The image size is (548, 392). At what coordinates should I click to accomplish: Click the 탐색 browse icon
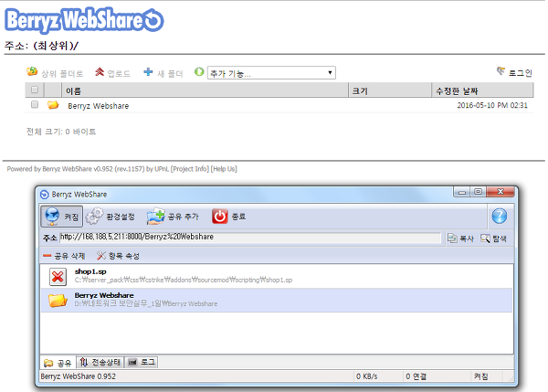(485, 238)
